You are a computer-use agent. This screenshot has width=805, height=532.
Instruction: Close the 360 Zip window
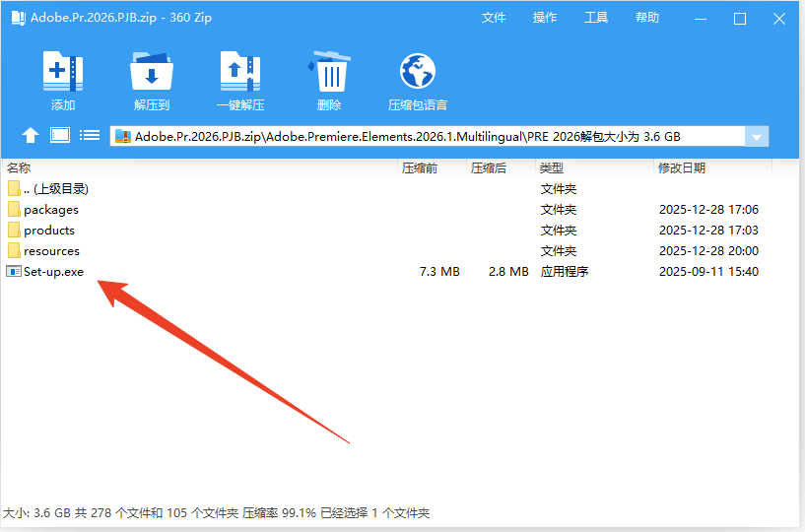point(778,19)
